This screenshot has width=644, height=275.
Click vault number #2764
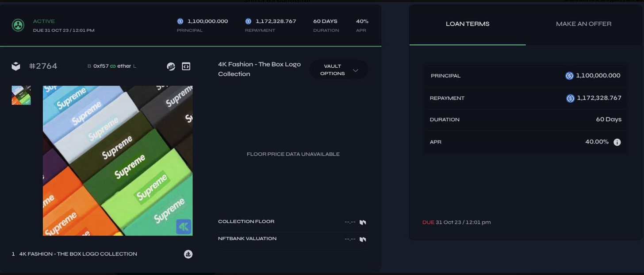point(43,66)
